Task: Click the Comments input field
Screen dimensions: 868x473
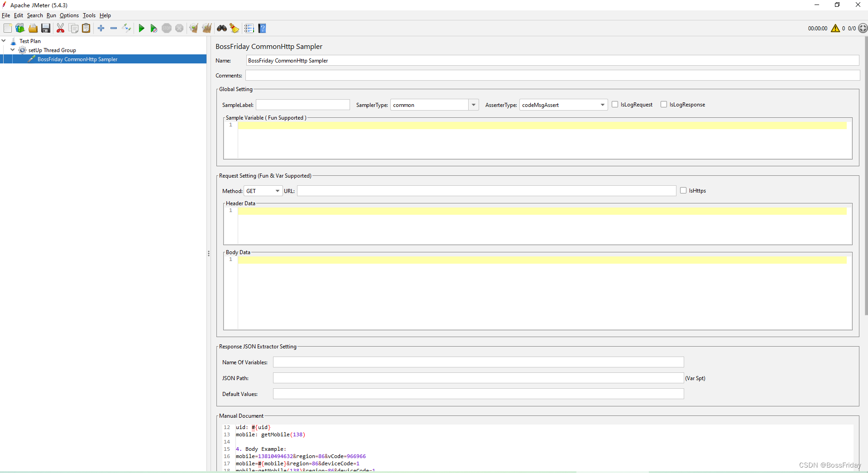Action: (x=552, y=75)
